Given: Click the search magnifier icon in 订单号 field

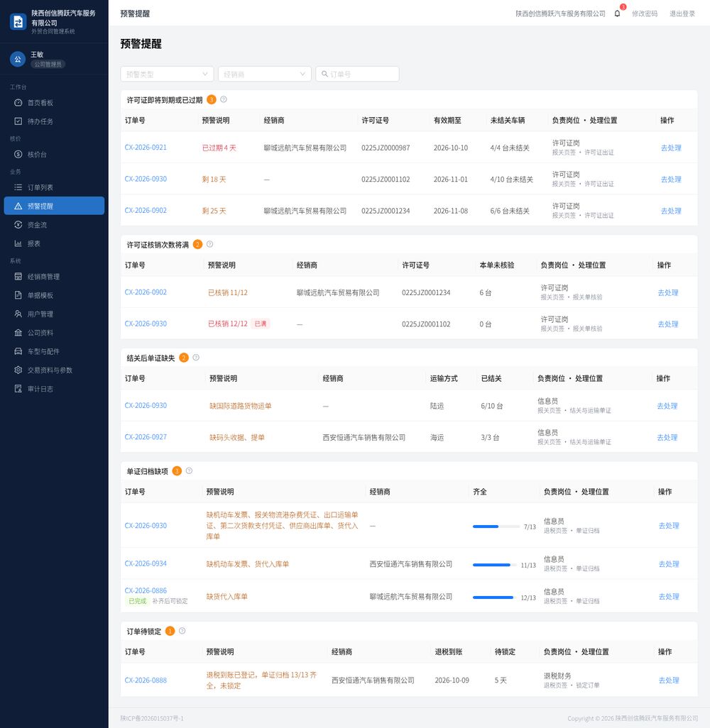Looking at the screenshot, I should pyautogui.click(x=324, y=74).
